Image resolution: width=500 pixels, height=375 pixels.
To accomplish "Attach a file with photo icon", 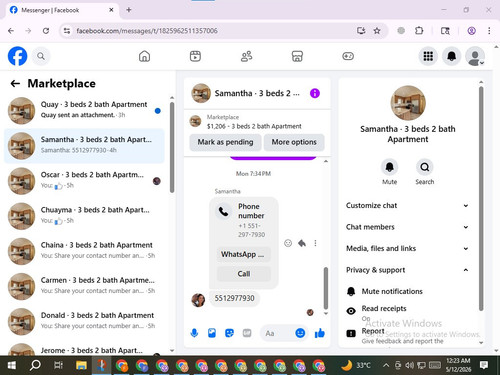I will (212, 333).
